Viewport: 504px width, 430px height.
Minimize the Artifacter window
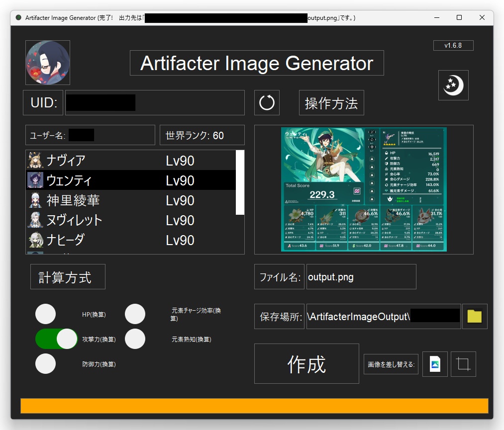coord(436,18)
